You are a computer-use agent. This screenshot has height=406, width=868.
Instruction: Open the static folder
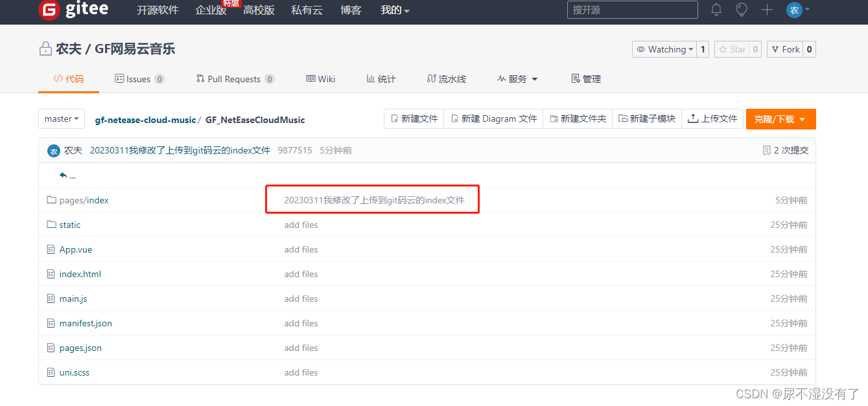70,225
